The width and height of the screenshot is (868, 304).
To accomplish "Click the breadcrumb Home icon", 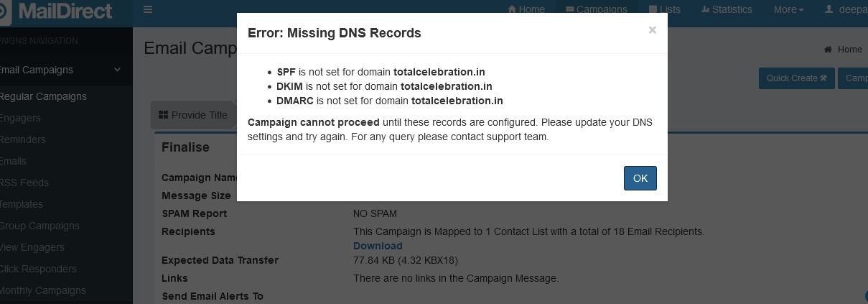I will [x=828, y=50].
